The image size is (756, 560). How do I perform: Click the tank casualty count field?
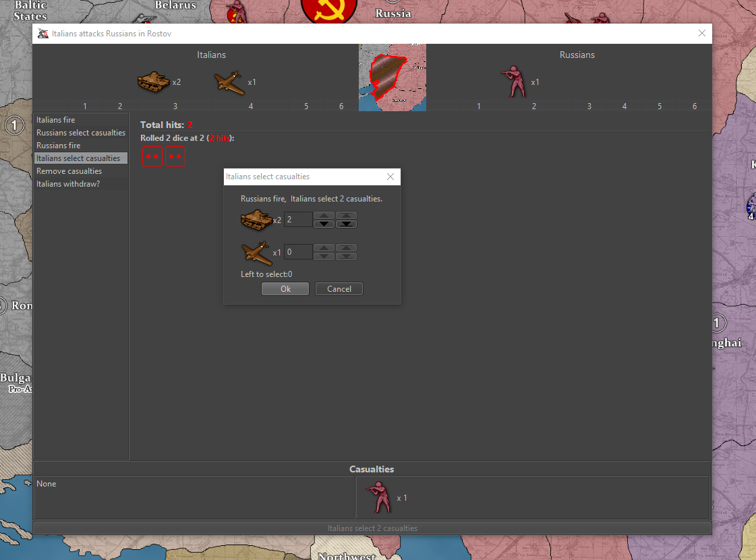point(298,220)
